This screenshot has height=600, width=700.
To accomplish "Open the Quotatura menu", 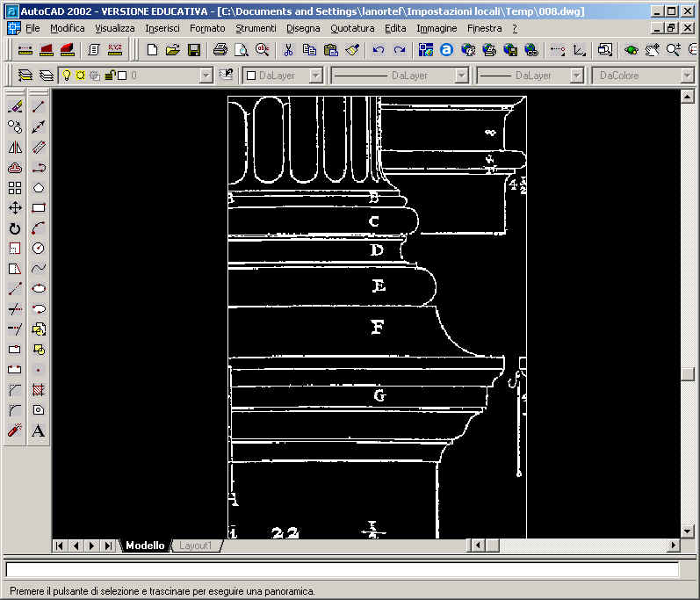I will 352,28.
